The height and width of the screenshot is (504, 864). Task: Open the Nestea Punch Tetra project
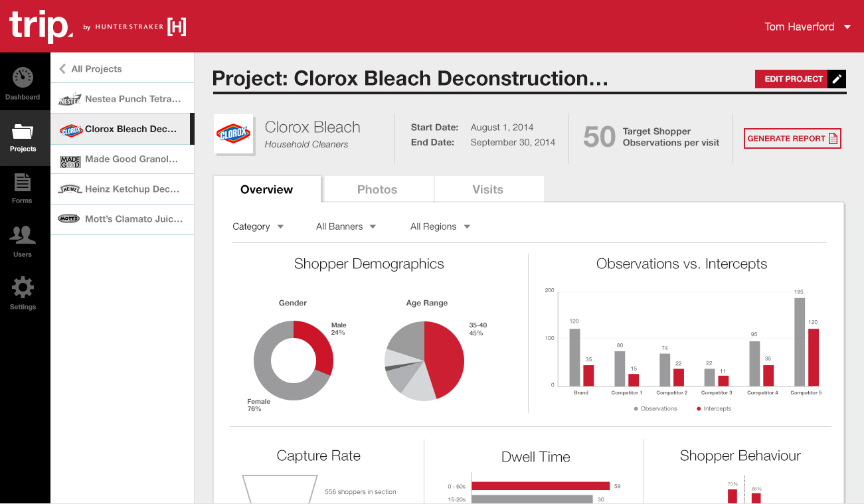pyautogui.click(x=122, y=99)
